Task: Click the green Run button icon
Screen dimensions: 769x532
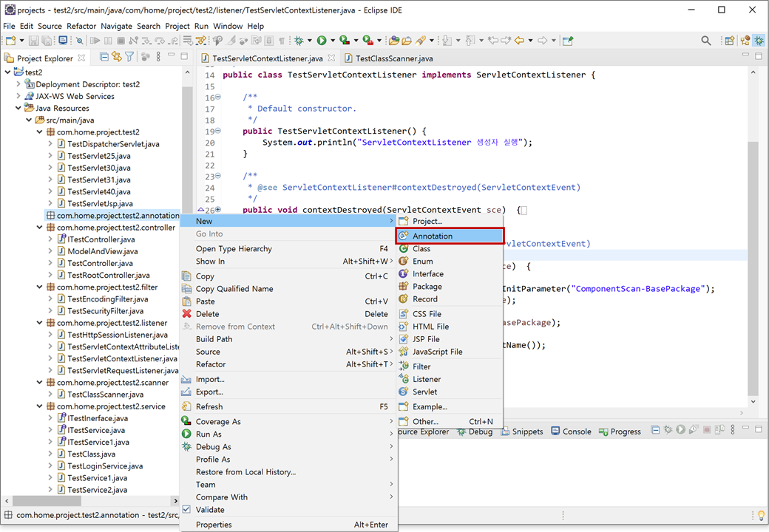Action: click(x=322, y=41)
